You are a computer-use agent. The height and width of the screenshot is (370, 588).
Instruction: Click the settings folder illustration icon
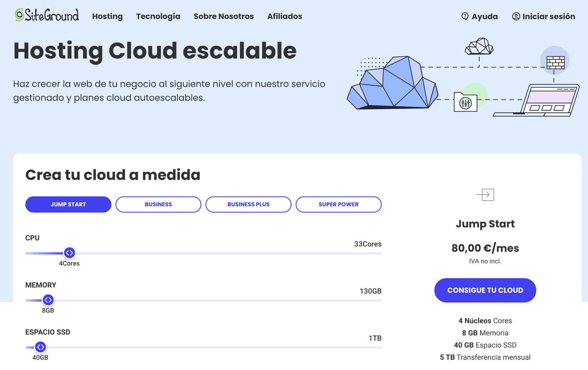point(465,102)
